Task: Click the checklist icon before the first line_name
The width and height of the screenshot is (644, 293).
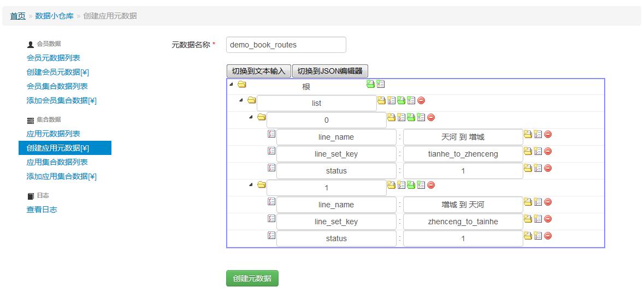Action: click(271, 134)
